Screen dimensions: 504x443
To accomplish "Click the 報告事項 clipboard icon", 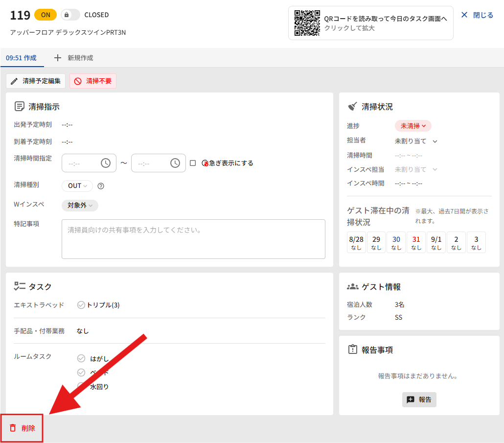I will [x=353, y=349].
